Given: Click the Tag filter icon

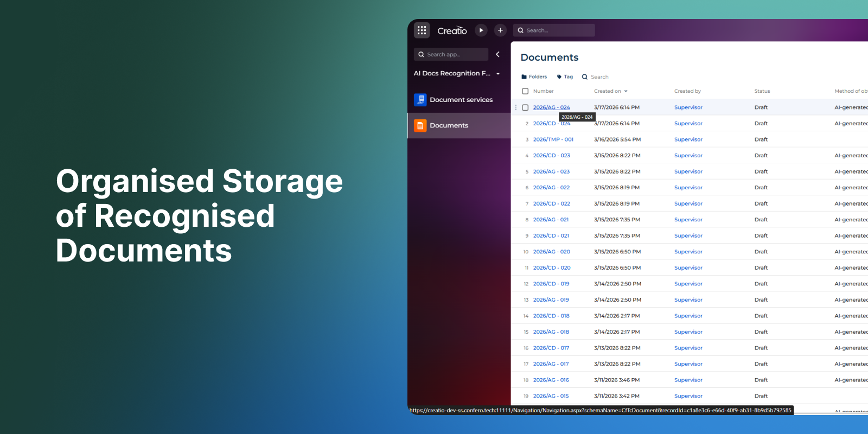Looking at the screenshot, I should click(559, 77).
